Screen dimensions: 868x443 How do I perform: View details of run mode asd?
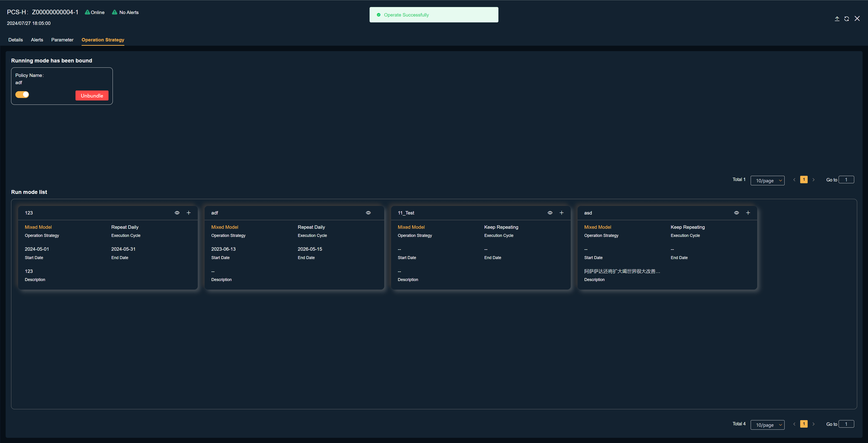point(737,213)
